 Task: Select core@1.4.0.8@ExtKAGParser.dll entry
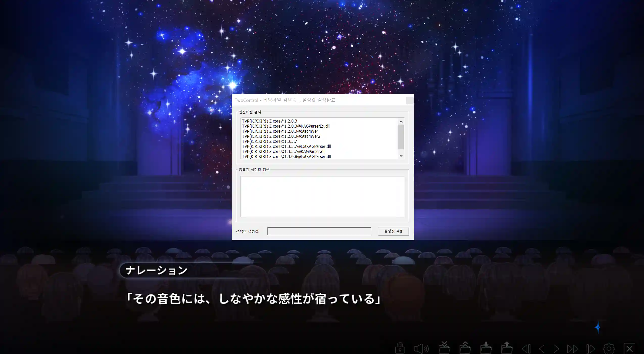tap(320, 156)
